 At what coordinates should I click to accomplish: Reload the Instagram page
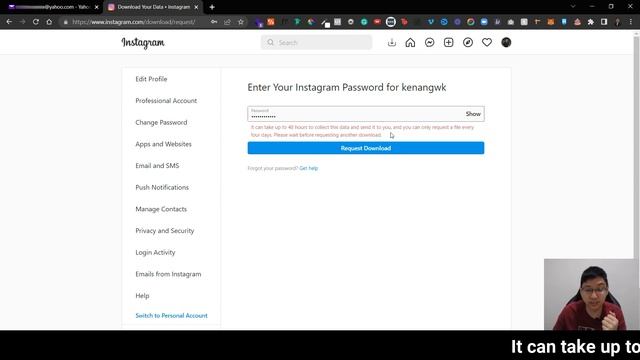(x=36, y=22)
